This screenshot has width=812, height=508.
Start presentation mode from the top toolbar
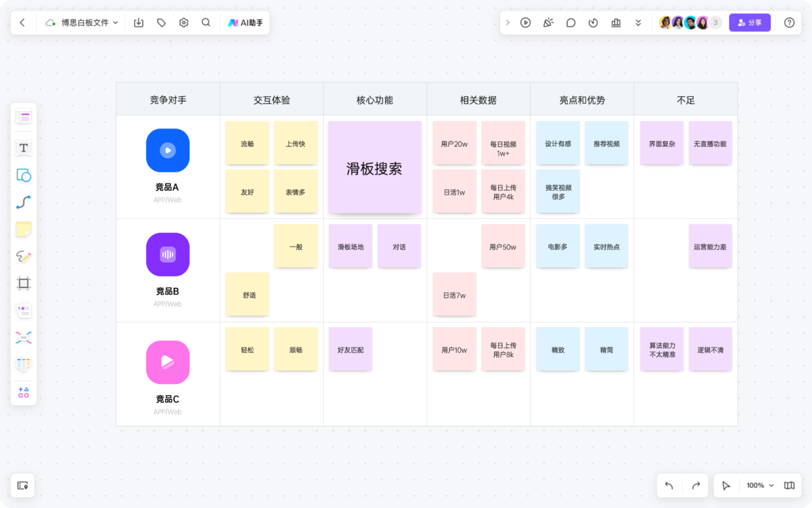pos(526,22)
